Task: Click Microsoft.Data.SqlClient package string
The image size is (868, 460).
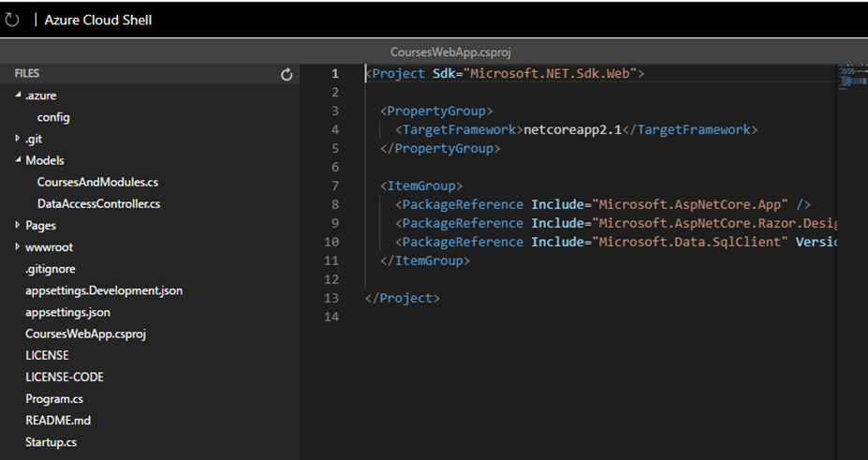Action: click(x=690, y=242)
